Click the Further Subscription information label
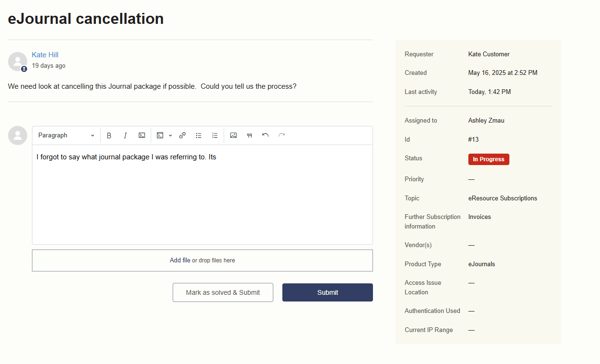The width and height of the screenshot is (600, 364). [x=433, y=222]
